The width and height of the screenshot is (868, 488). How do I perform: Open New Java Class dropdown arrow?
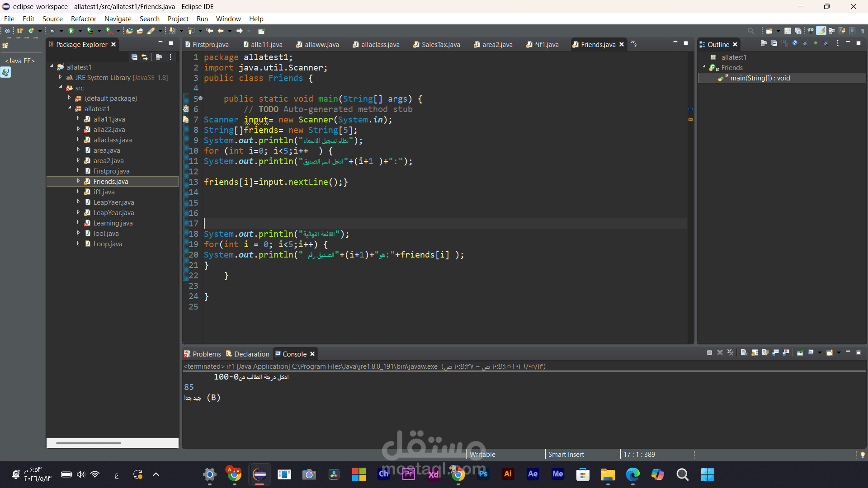click(40, 31)
